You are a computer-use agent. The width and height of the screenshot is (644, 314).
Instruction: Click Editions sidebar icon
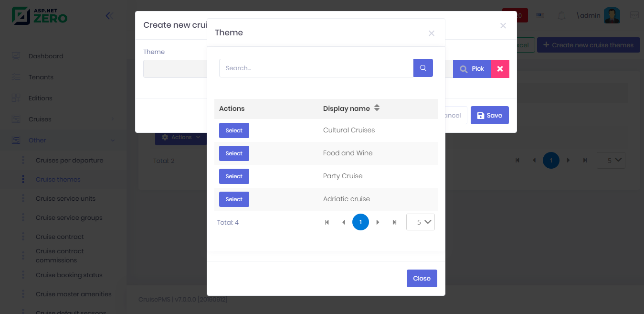pyautogui.click(x=16, y=98)
